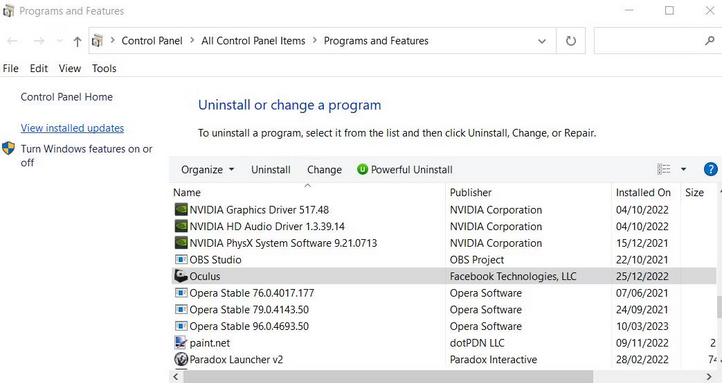
Task: Click the Opera Stable 96.0.4693.50 icon
Action: pyautogui.click(x=181, y=326)
